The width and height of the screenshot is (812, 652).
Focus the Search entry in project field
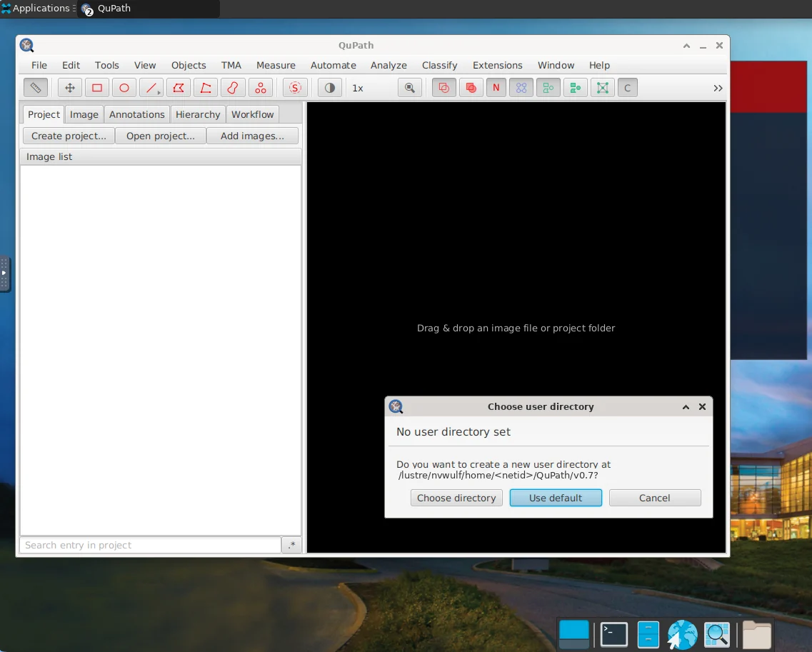[x=150, y=545]
